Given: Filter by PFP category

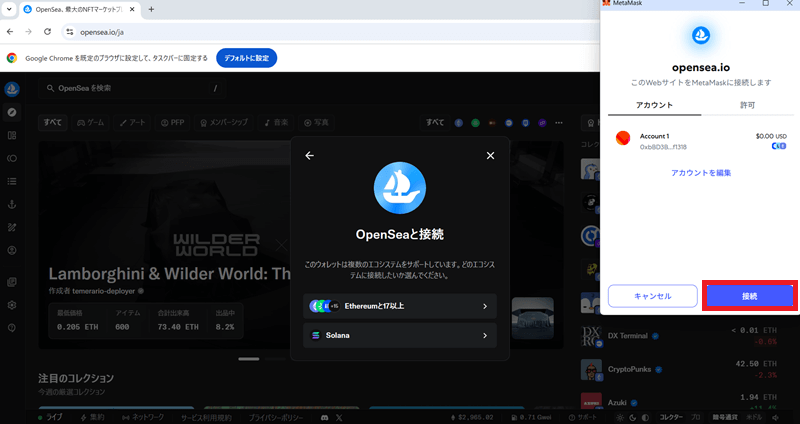Looking at the screenshot, I should pos(172,122).
